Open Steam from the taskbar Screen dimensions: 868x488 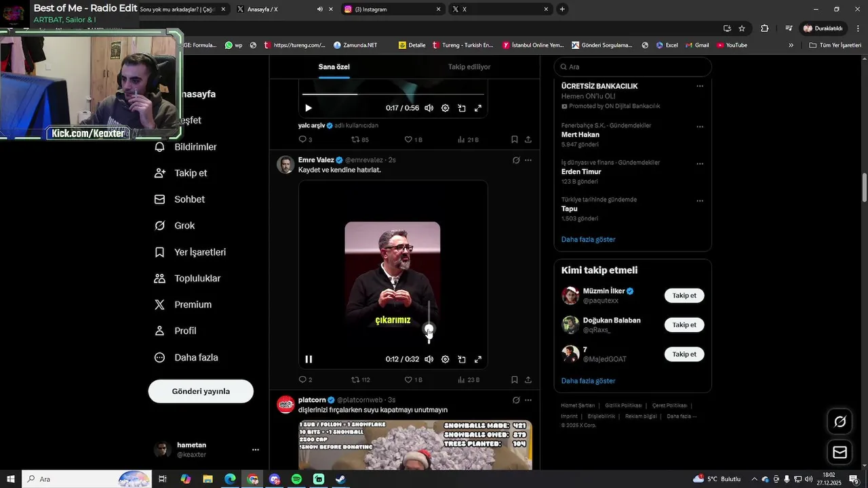click(x=340, y=479)
